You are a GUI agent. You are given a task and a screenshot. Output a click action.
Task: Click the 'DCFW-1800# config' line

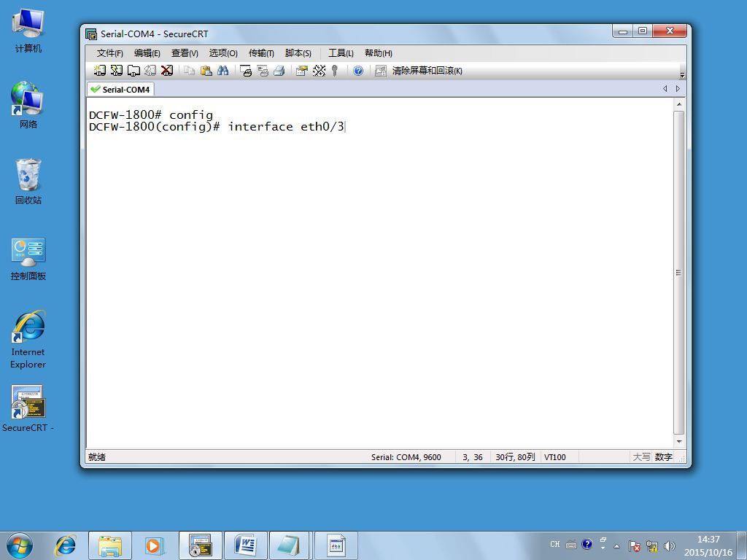pos(150,114)
